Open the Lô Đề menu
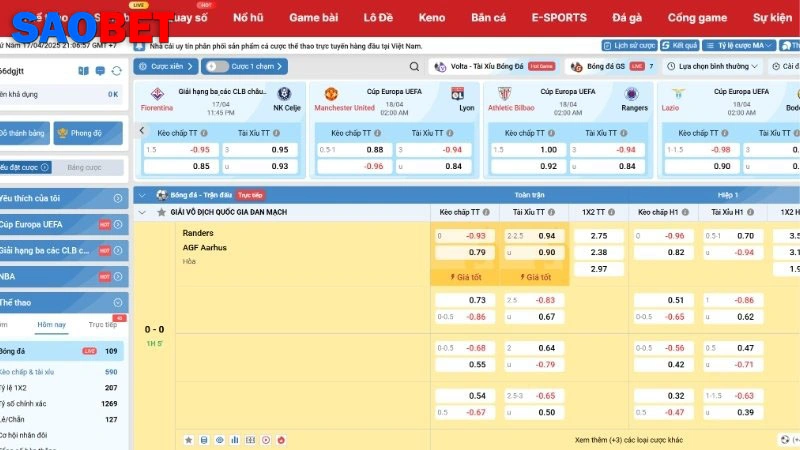The width and height of the screenshot is (800, 450). tap(378, 18)
